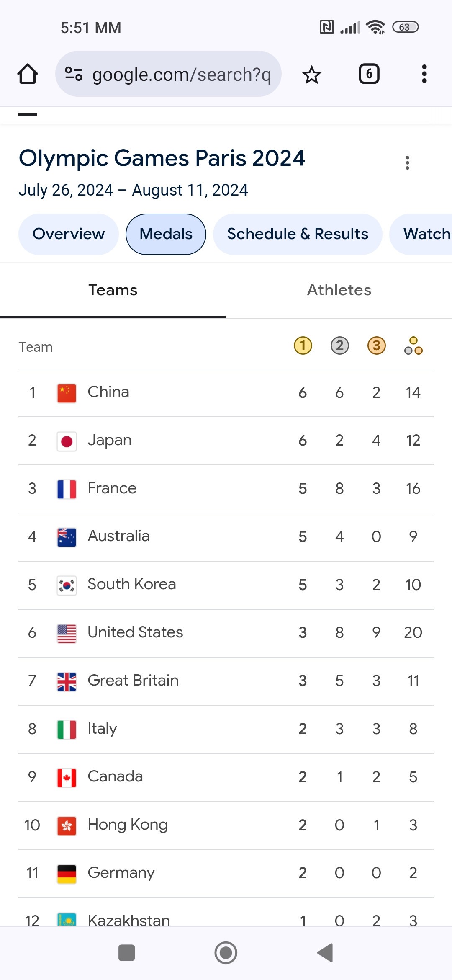This screenshot has width=452, height=980.
Task: Tap the browser home icon
Action: pos(28,74)
